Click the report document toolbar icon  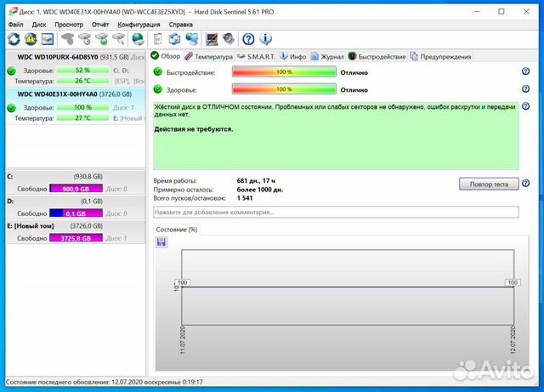[157, 39]
